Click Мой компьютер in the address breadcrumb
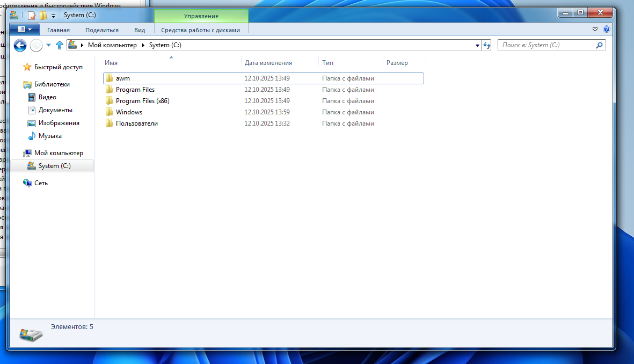The image size is (634, 364). pyautogui.click(x=112, y=45)
